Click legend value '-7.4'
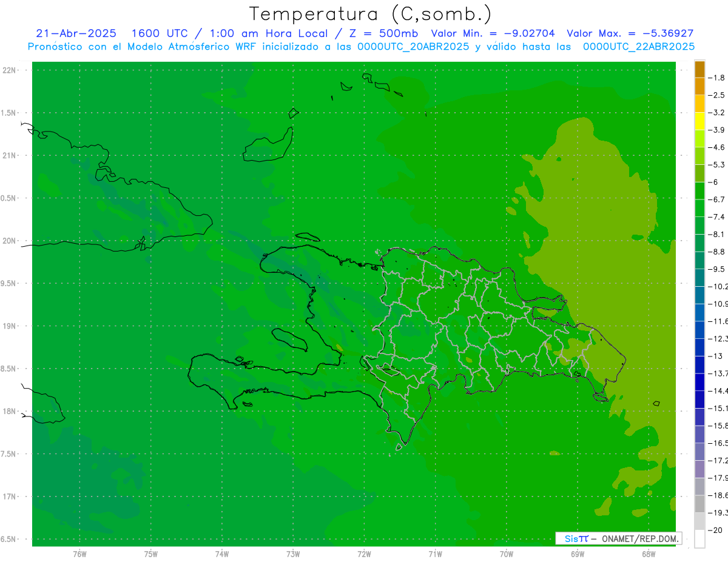 717,217
